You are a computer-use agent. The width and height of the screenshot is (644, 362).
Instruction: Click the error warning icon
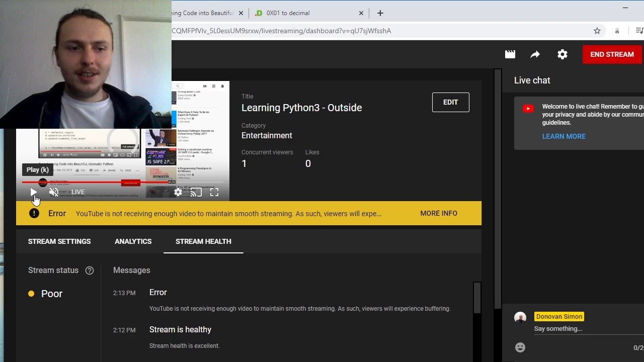(34, 213)
